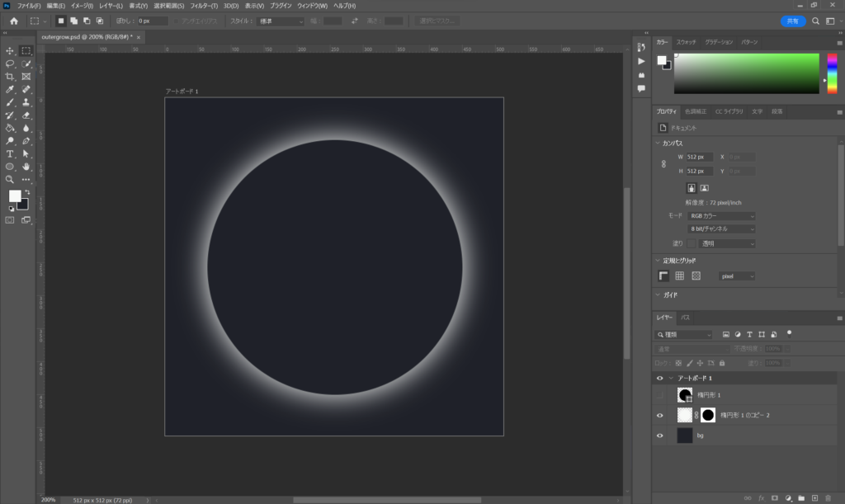
Task: Select the Crop tool
Action: pyautogui.click(x=10, y=77)
